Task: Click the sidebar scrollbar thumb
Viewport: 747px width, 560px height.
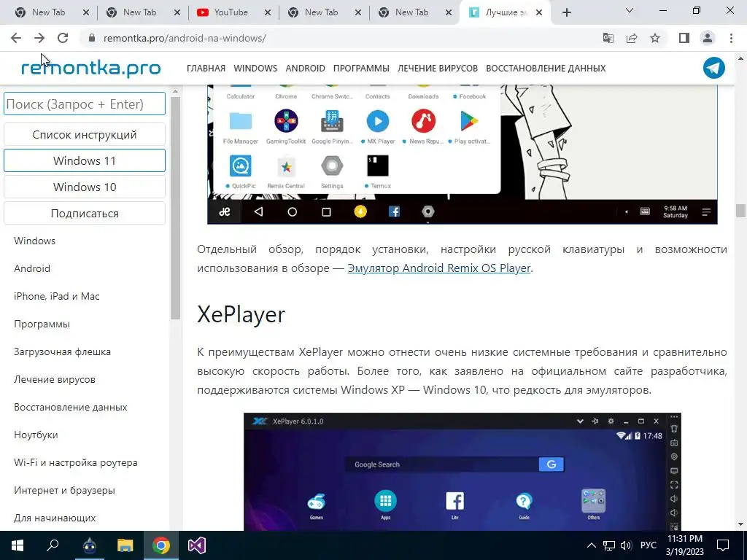Action: (175, 207)
